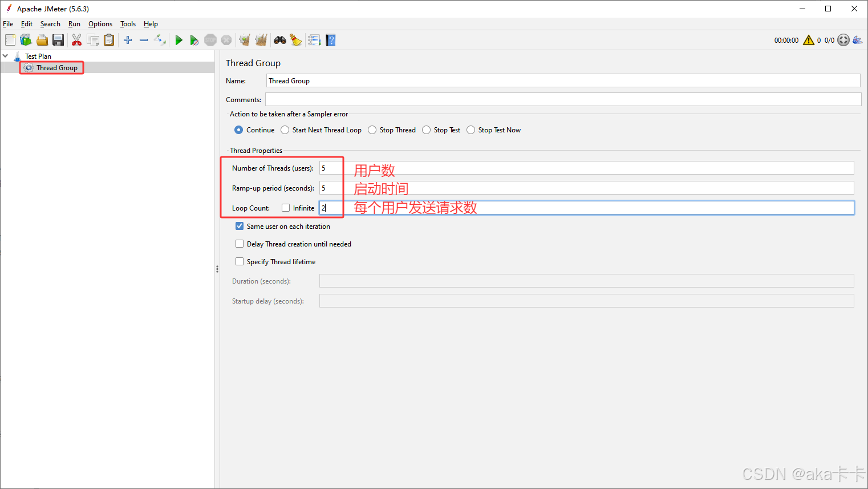The width and height of the screenshot is (868, 489).
Task: Enable Delay Thread creation until needed
Action: (240, 244)
